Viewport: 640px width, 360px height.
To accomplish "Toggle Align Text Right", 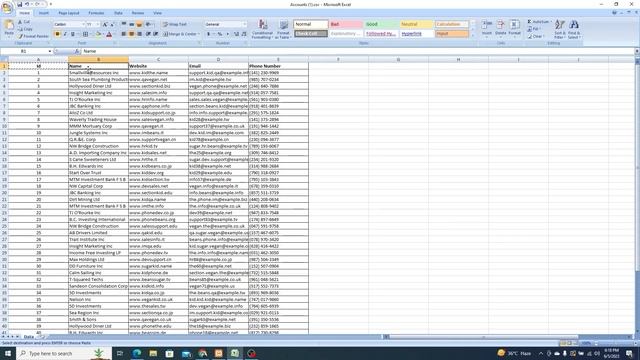I will [x=139, y=34].
